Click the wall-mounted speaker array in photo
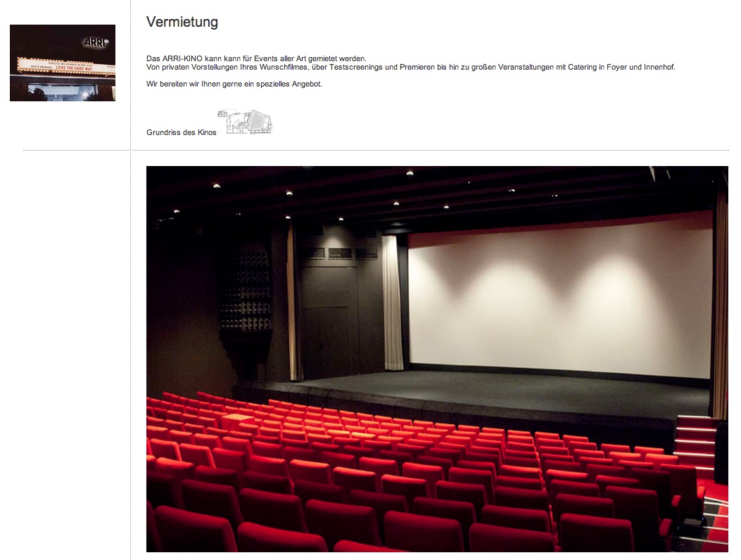741x560 pixels. point(246,291)
